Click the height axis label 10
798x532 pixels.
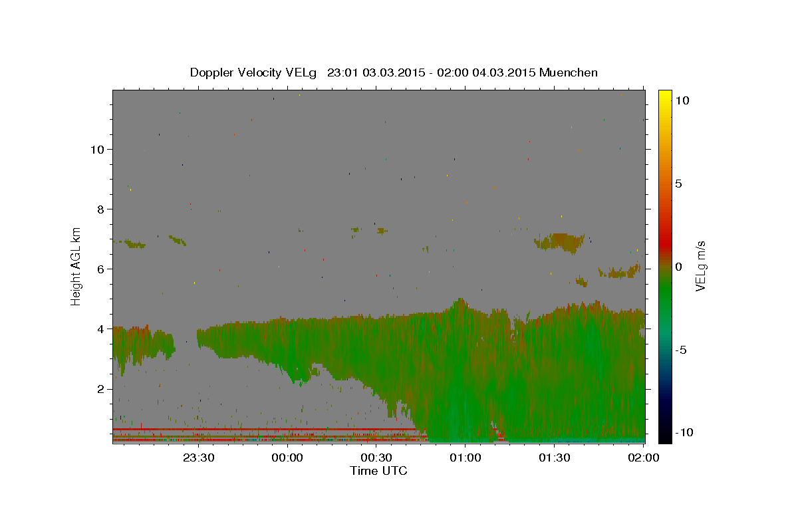click(x=97, y=149)
